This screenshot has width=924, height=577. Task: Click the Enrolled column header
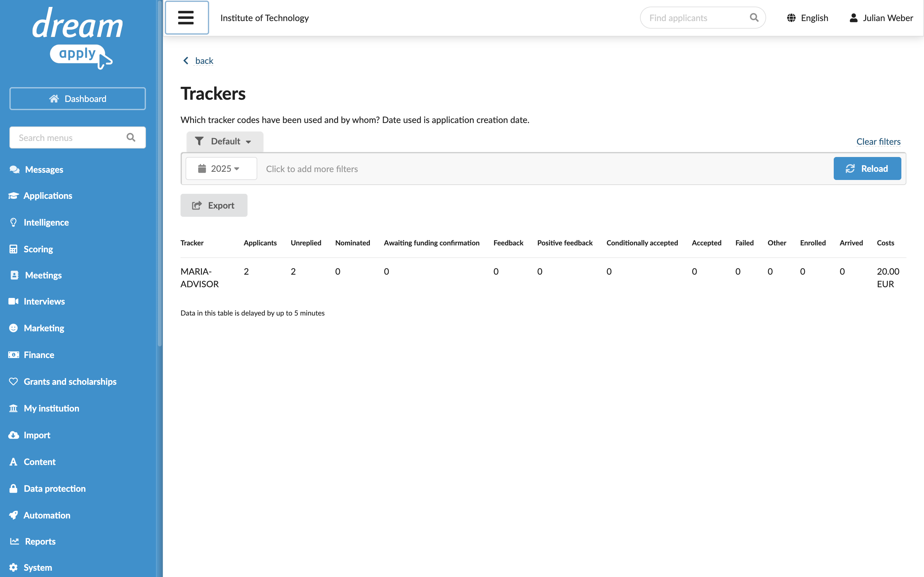coord(813,243)
